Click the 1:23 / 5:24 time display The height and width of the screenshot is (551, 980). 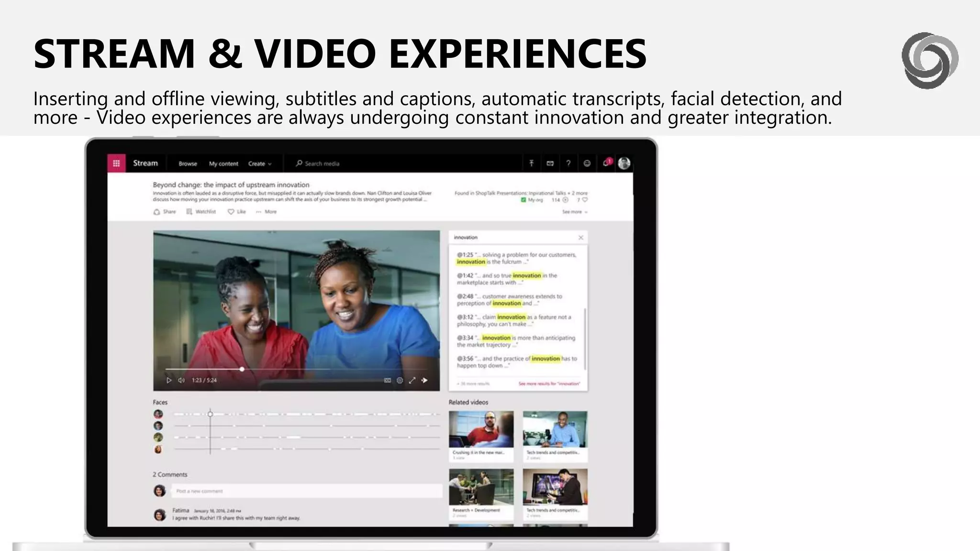tap(204, 380)
